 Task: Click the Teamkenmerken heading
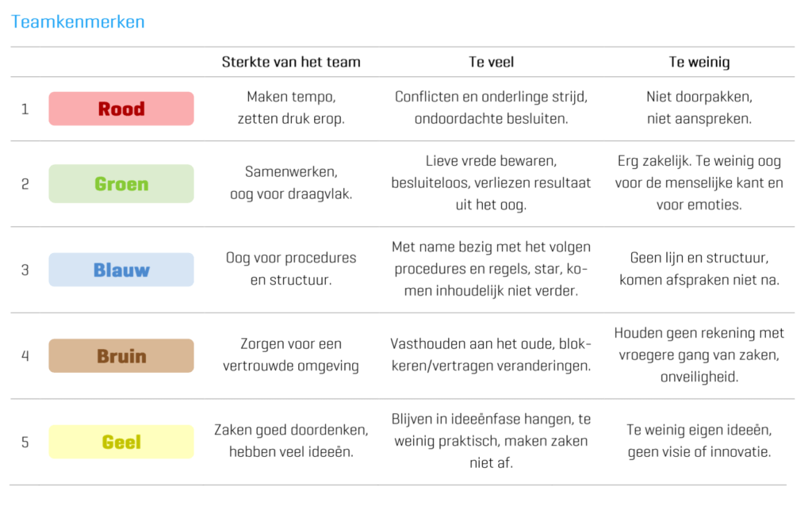click(78, 21)
